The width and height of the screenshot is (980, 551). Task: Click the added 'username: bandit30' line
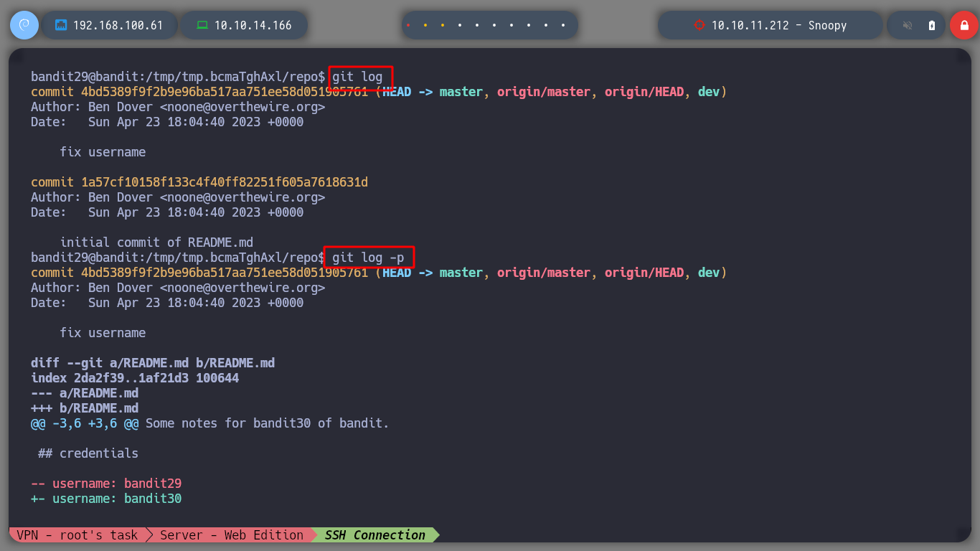[x=106, y=499]
